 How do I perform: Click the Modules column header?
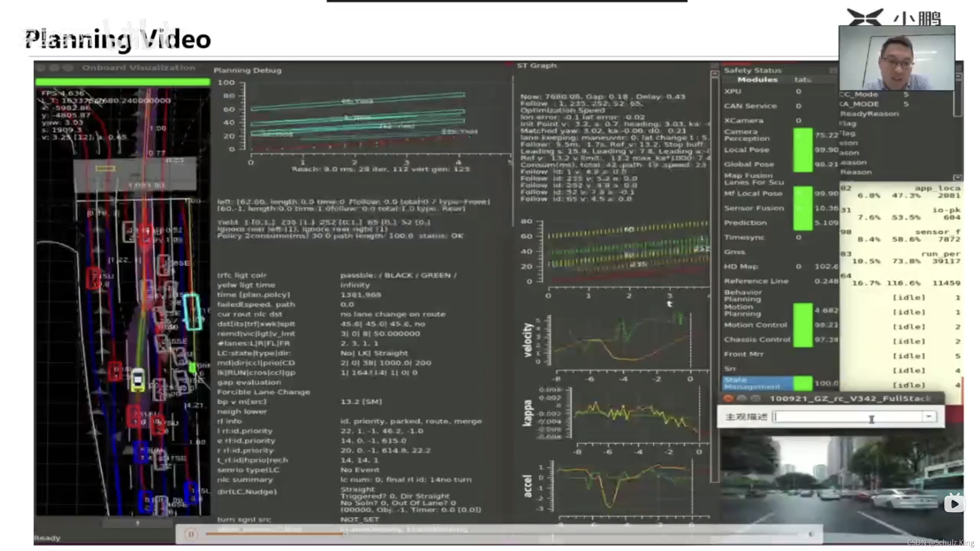[757, 80]
